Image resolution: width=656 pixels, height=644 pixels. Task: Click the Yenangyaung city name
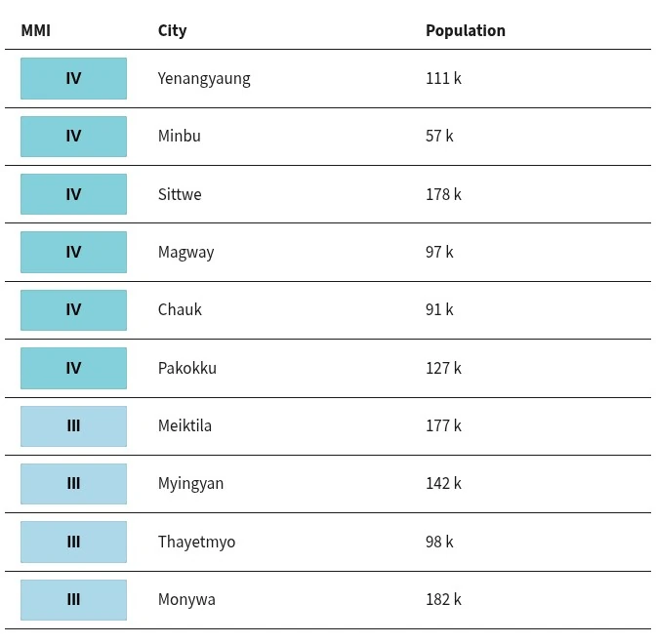click(204, 79)
